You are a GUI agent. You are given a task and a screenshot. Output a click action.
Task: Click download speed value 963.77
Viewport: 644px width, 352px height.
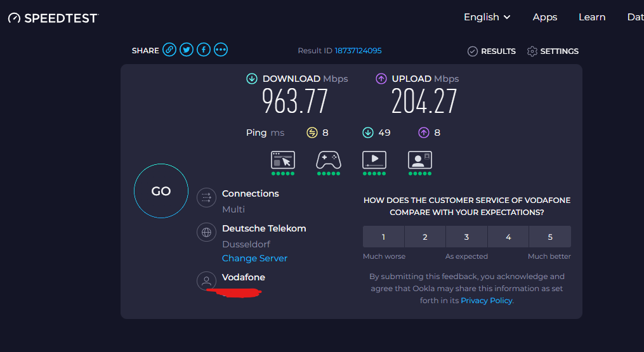tap(295, 101)
